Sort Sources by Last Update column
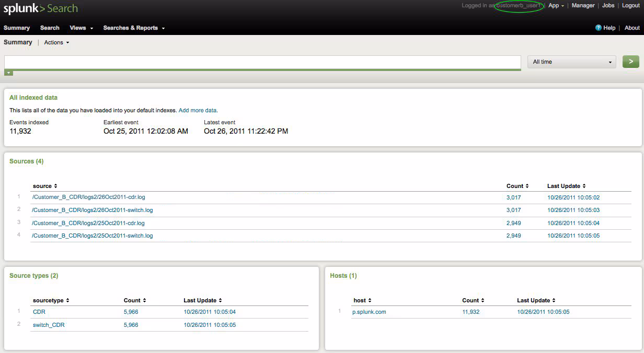Image resolution: width=644 pixels, height=353 pixels. coord(566,186)
